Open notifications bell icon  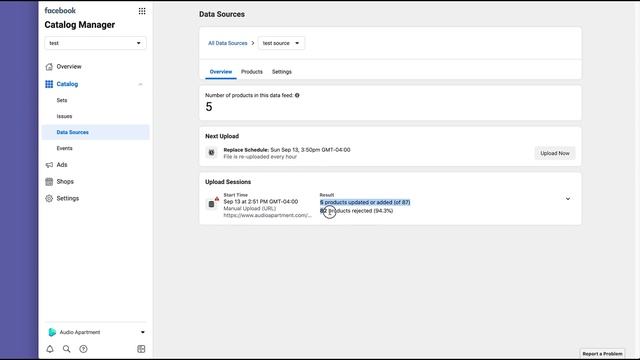tap(50, 349)
